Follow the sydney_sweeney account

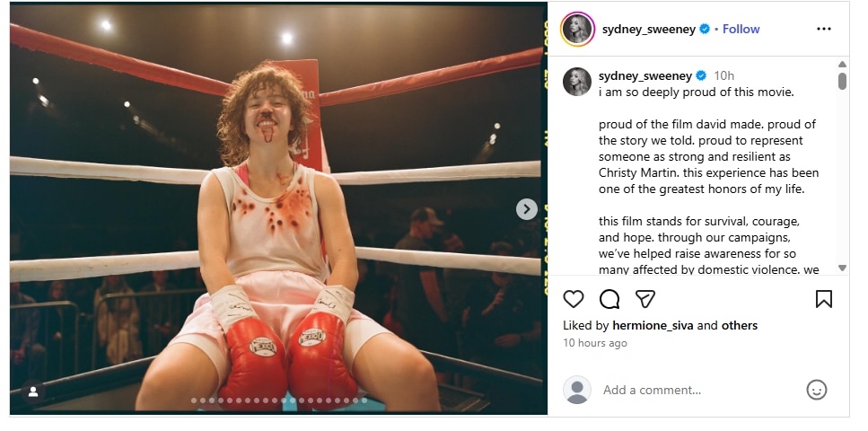[x=741, y=29]
